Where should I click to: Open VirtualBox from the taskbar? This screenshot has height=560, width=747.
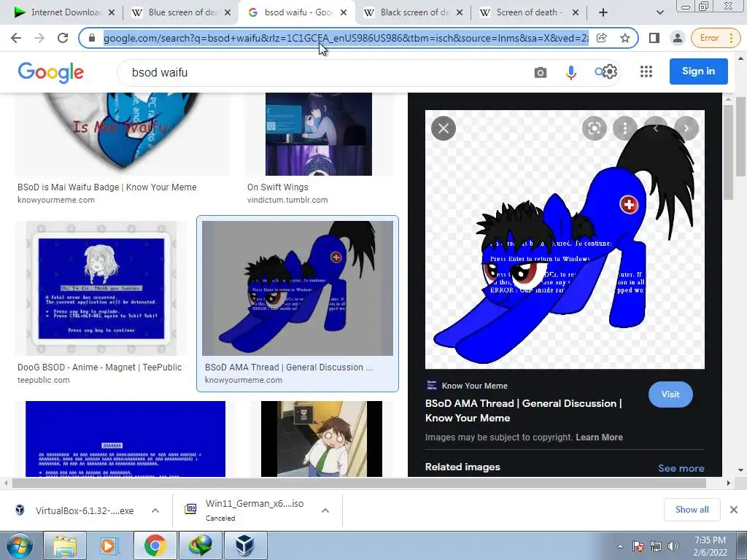[x=245, y=545]
